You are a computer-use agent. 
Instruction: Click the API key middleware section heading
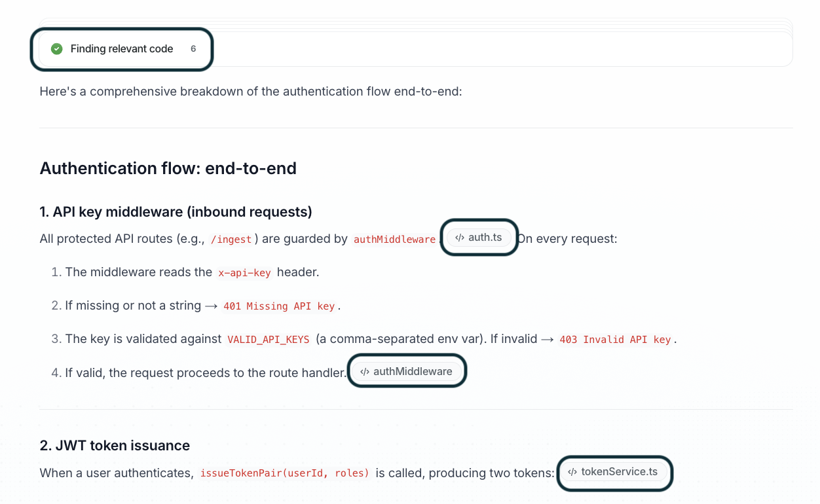tap(176, 211)
